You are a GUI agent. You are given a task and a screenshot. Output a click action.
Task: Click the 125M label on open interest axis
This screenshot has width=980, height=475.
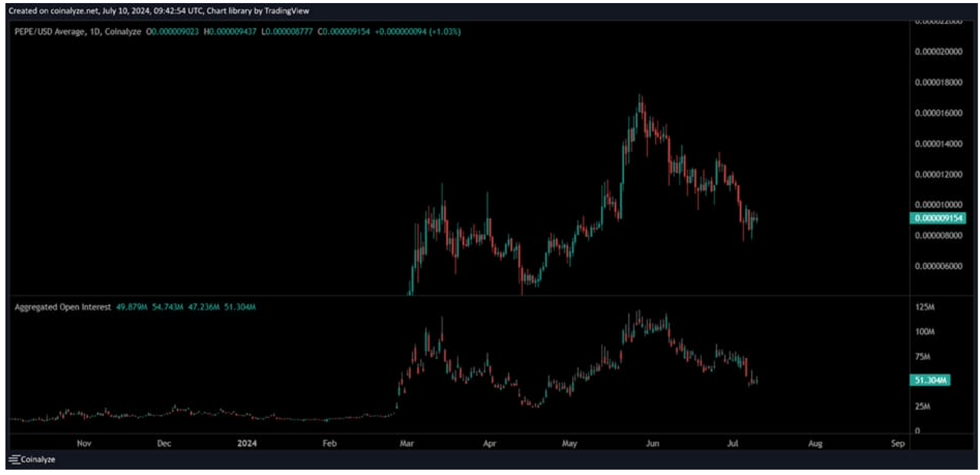925,307
